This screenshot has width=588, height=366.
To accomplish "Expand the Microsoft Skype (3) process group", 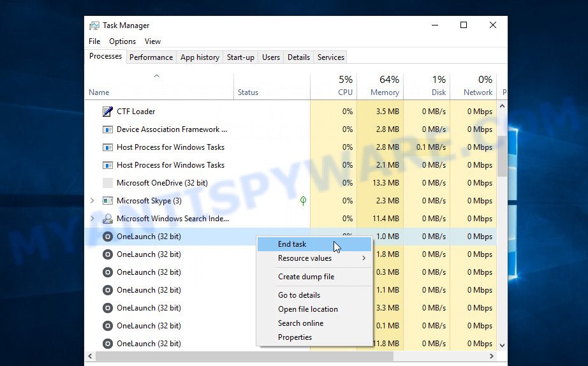I will 92,201.
